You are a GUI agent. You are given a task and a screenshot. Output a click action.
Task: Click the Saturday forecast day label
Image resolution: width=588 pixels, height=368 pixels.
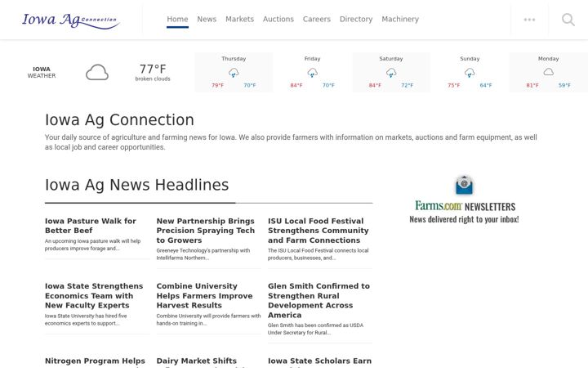tap(391, 59)
